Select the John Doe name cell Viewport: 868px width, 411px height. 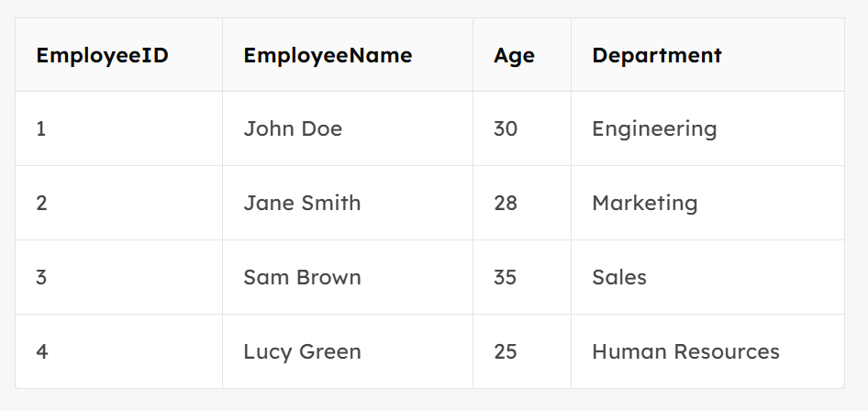[348, 128]
